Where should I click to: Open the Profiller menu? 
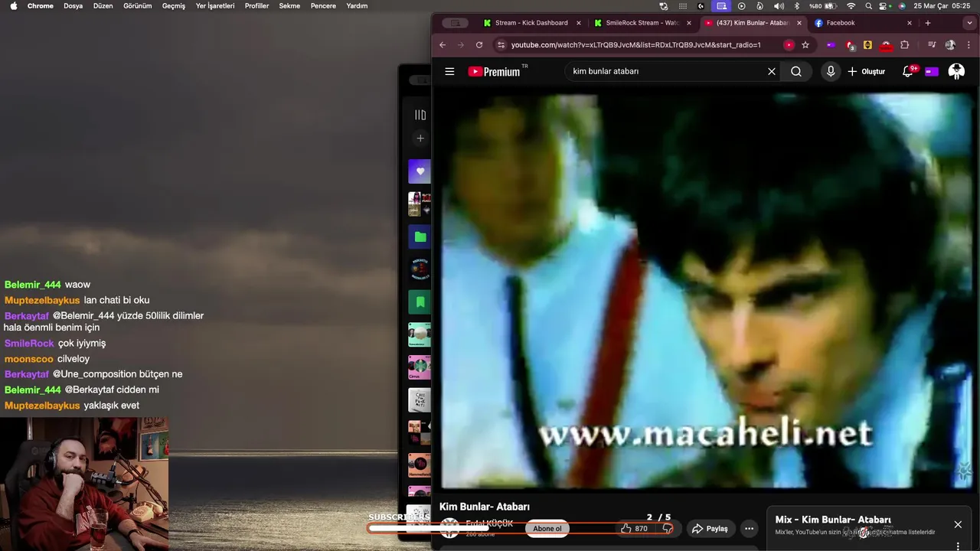coord(256,5)
